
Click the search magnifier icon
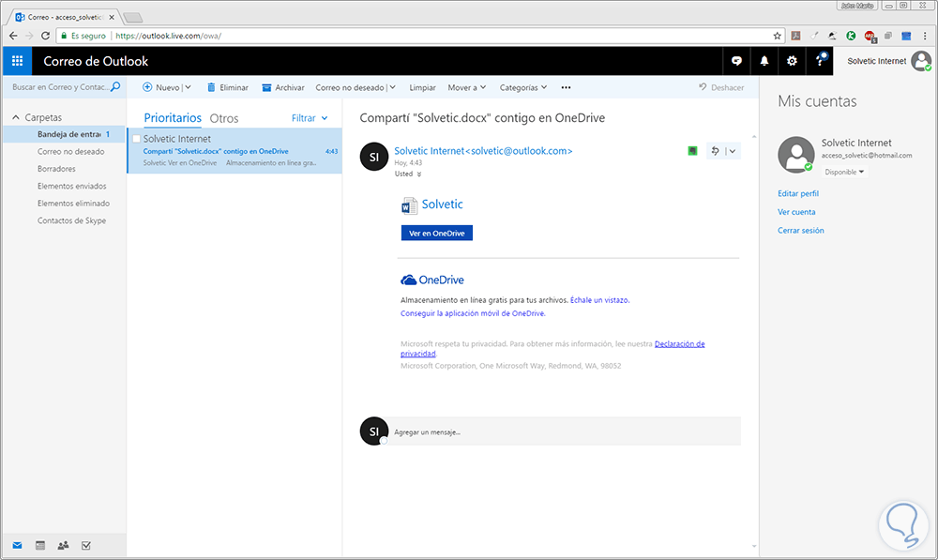(115, 86)
